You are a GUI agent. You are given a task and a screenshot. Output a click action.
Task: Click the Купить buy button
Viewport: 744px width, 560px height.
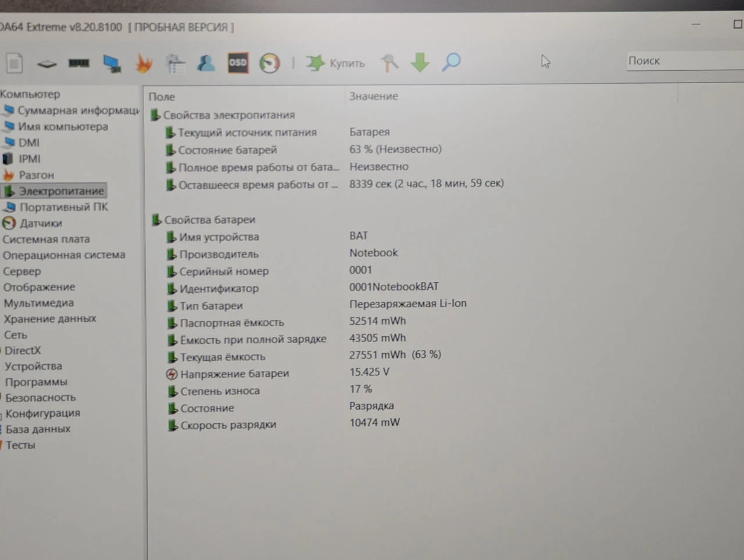(335, 63)
